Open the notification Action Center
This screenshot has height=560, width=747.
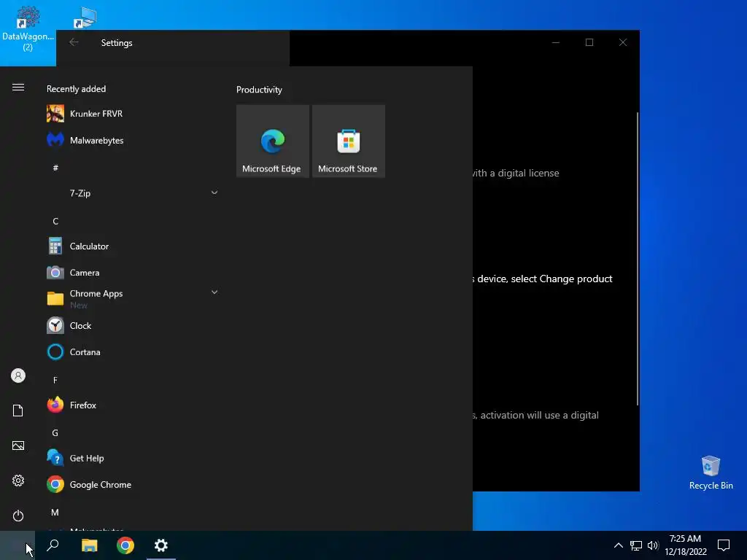coord(724,545)
